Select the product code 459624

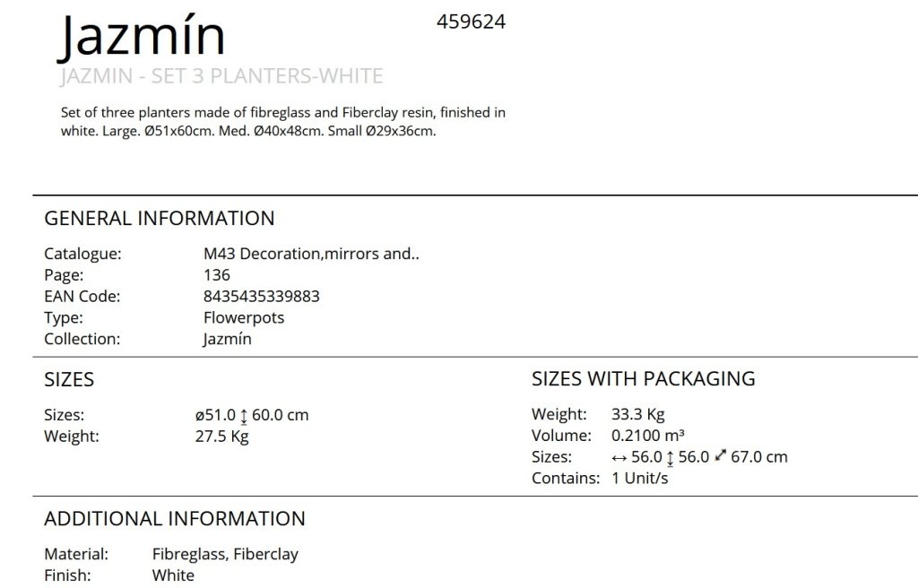pos(471,22)
